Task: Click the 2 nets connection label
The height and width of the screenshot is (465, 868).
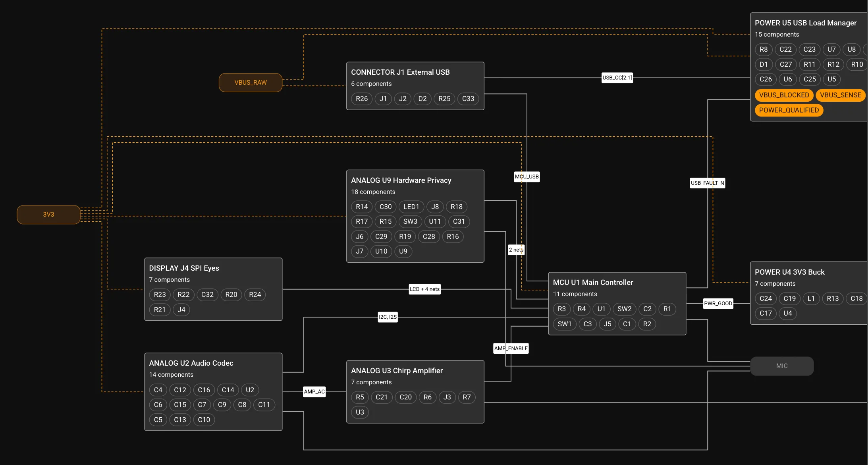Action: pos(516,250)
